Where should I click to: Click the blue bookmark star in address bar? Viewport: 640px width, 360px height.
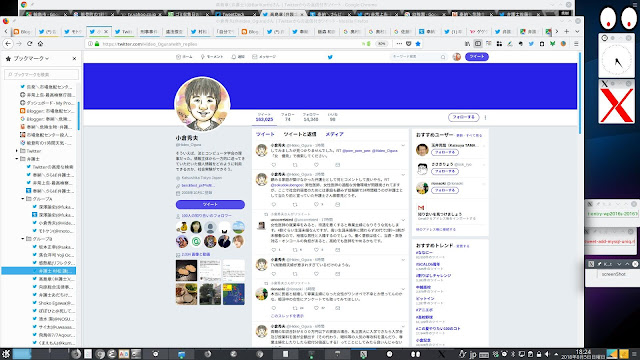tap(418, 44)
